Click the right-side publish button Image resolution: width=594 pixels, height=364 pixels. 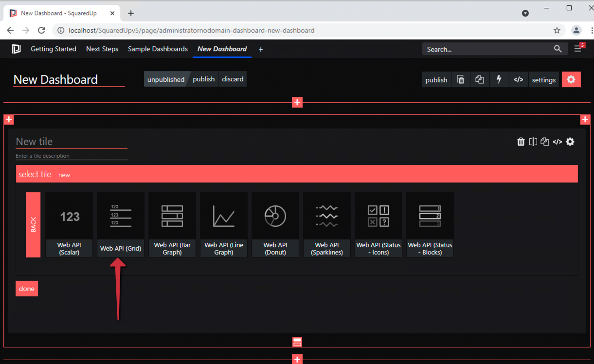coord(436,80)
